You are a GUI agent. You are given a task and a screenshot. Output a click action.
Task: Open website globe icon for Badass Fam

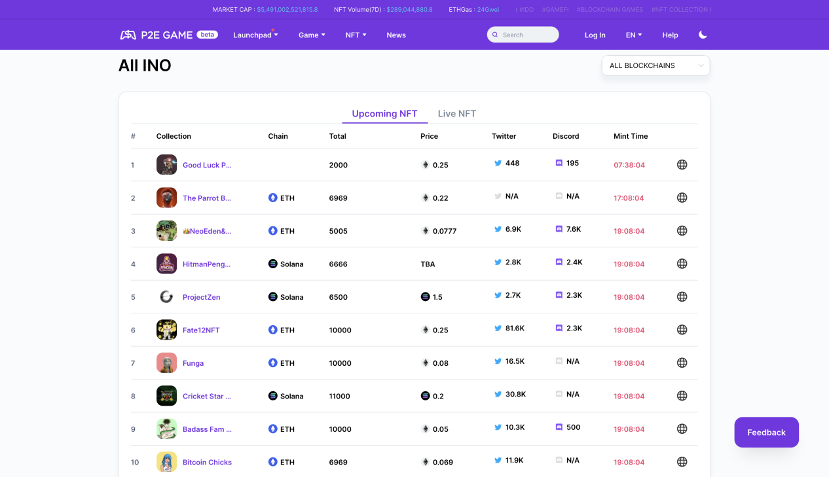pos(682,429)
